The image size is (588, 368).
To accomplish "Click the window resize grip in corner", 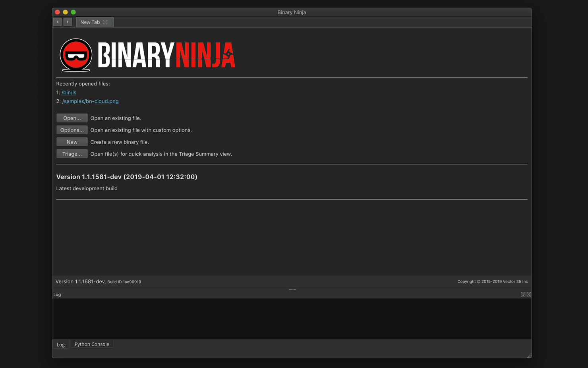I will click(529, 356).
